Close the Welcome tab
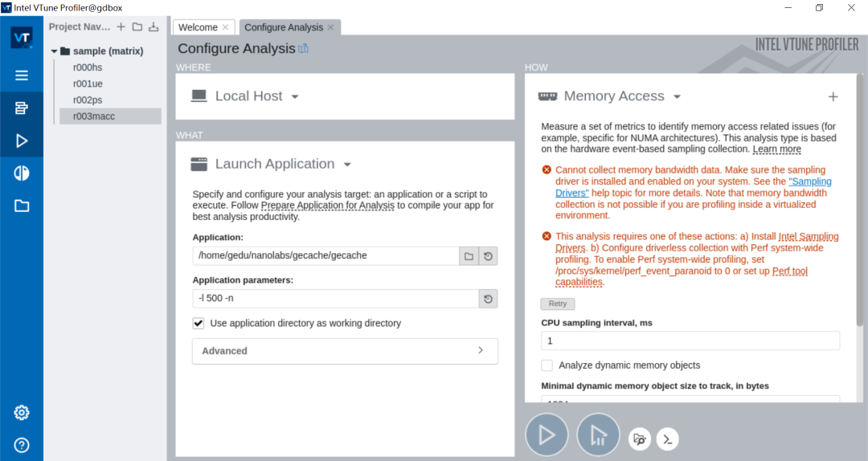The image size is (868, 461). coord(225,27)
